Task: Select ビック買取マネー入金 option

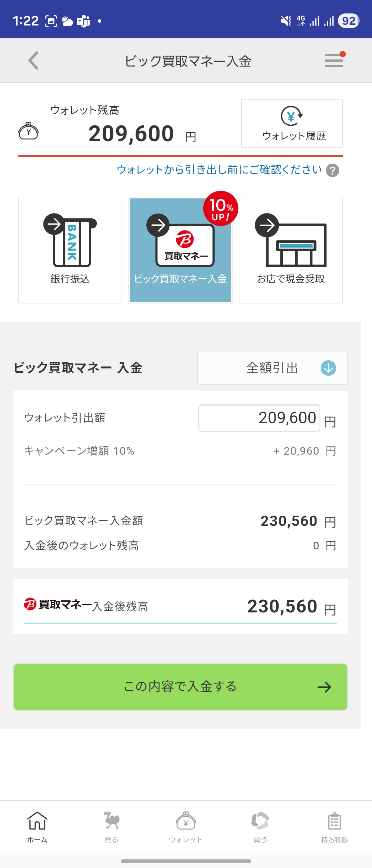Action: pos(180,250)
